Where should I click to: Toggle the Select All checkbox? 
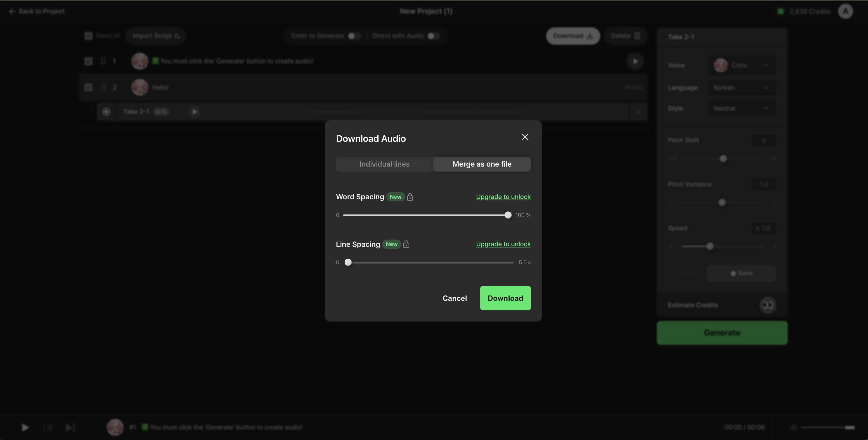(88, 36)
